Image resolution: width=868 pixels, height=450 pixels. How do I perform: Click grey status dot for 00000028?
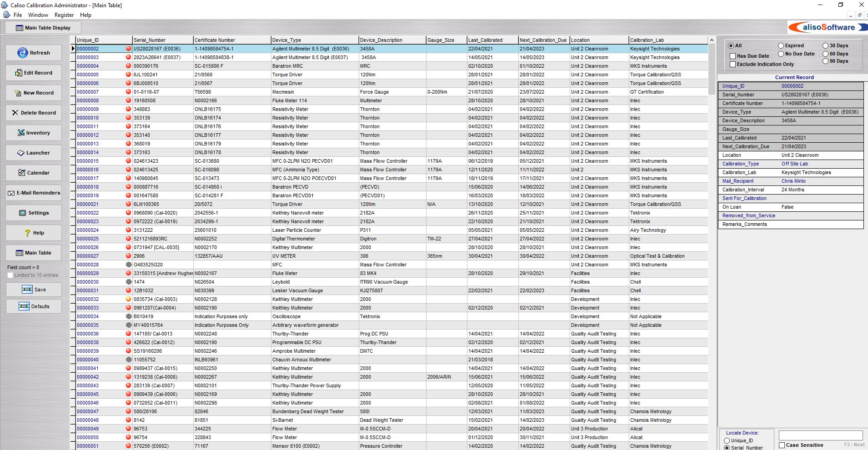click(129, 265)
